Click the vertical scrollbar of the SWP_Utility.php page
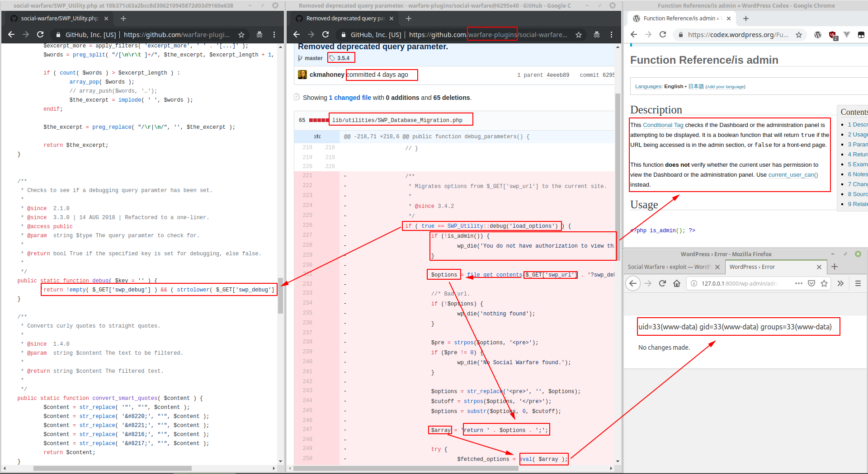The height and width of the screenshot is (474, 868). click(280, 295)
